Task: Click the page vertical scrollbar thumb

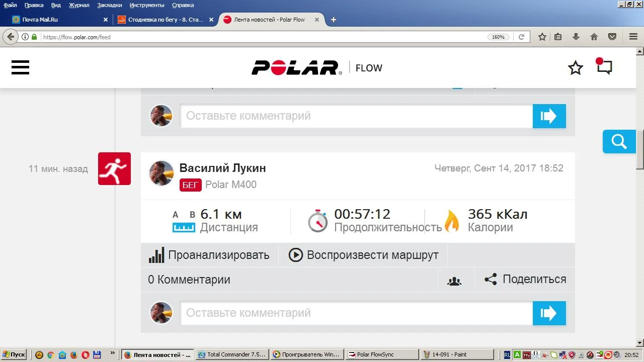Action: coord(640,150)
